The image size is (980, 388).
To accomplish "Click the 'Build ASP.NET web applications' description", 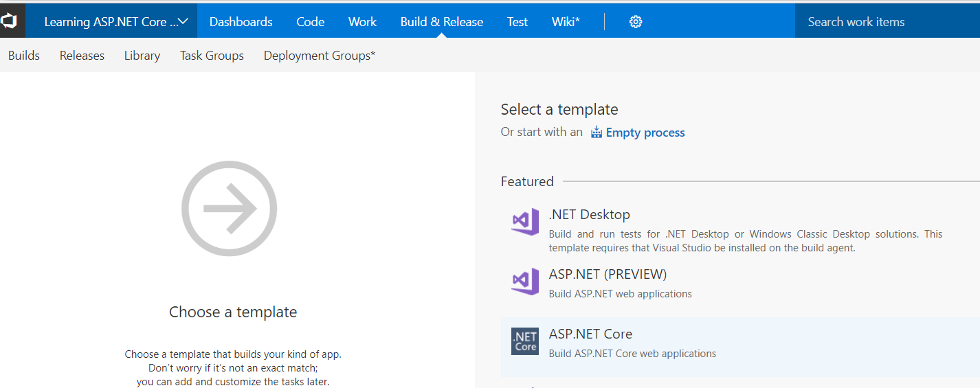I will click(x=621, y=294).
